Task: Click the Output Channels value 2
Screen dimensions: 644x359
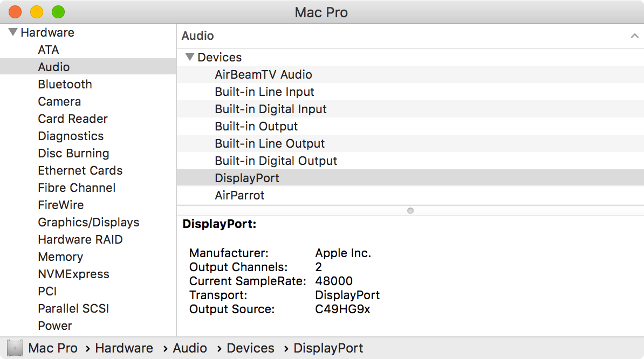Action: [x=319, y=267]
